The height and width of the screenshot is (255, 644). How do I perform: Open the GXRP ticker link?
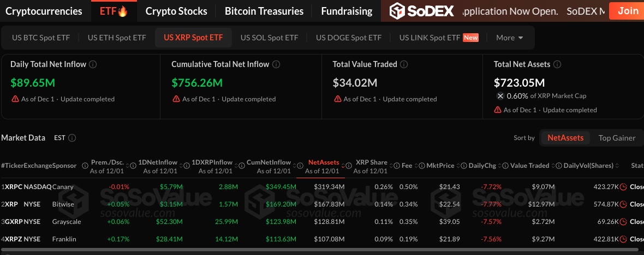click(x=13, y=222)
